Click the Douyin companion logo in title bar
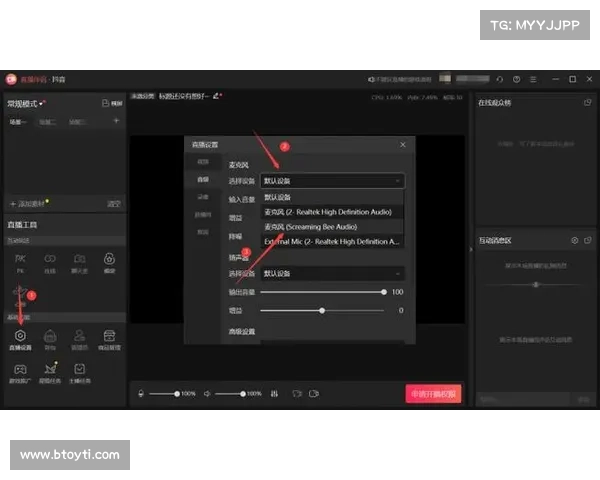Image resolution: width=600 pixels, height=480 pixels. tap(11, 79)
